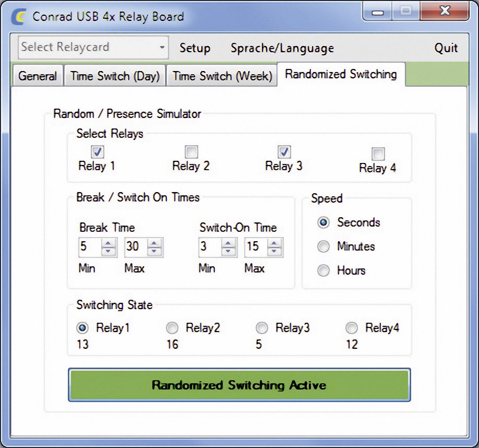Decrease Break Time Min with down arrow

[108, 251]
